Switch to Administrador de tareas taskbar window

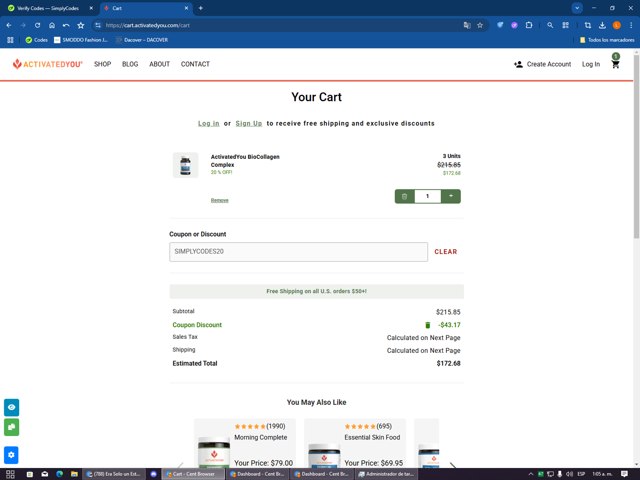(386, 474)
